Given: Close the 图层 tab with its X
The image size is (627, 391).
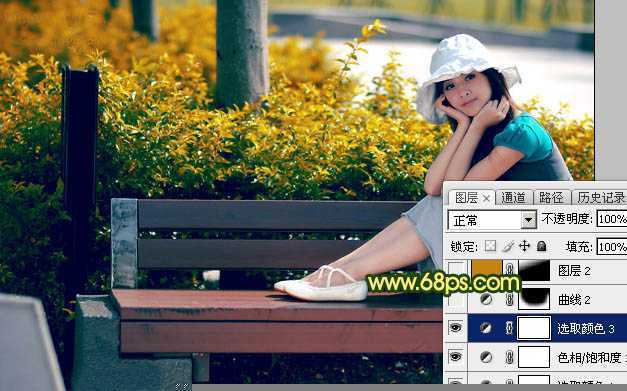Looking at the screenshot, I should point(486,198).
